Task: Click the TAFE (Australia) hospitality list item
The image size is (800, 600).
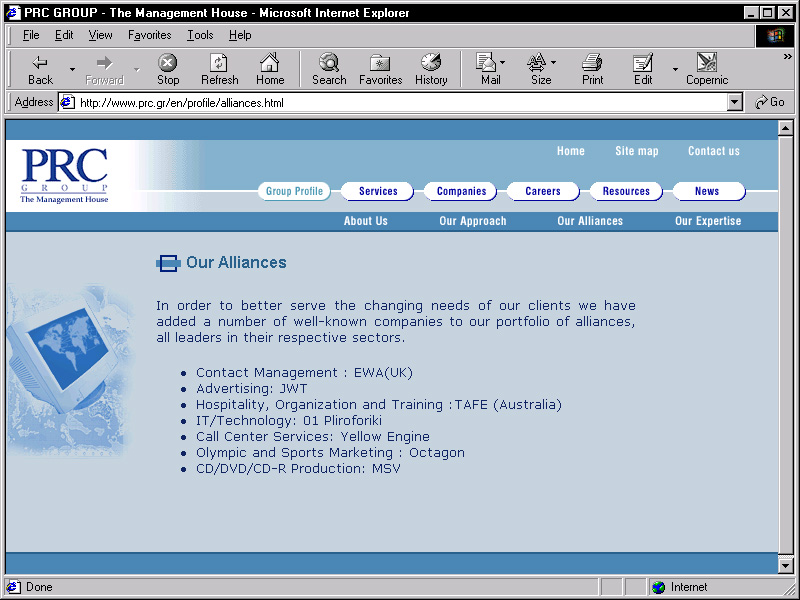Action: [x=379, y=405]
